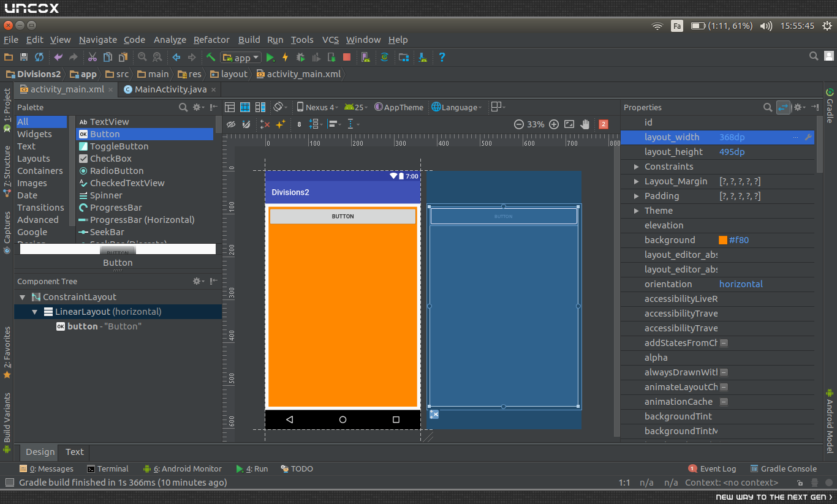Open the Refactor menu

click(211, 40)
